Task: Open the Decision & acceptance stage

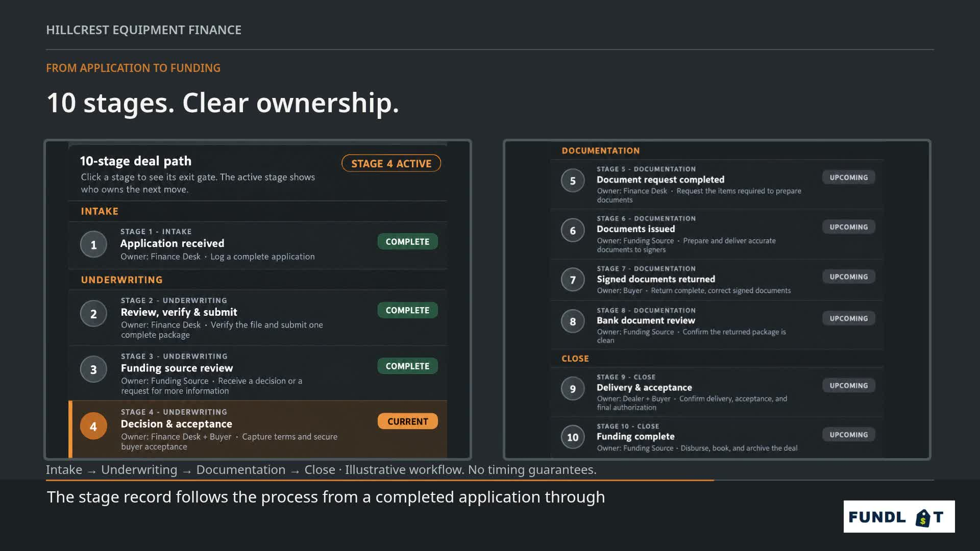Action: pos(258,429)
